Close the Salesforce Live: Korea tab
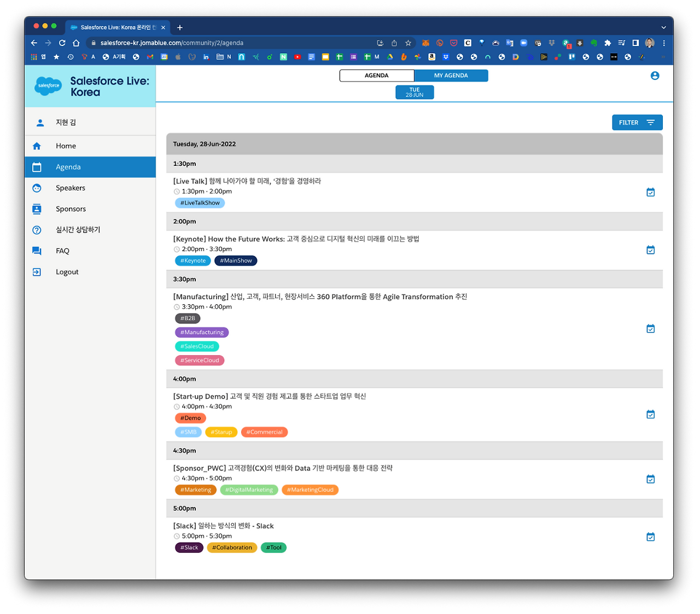The width and height of the screenshot is (700, 614). [x=163, y=27]
